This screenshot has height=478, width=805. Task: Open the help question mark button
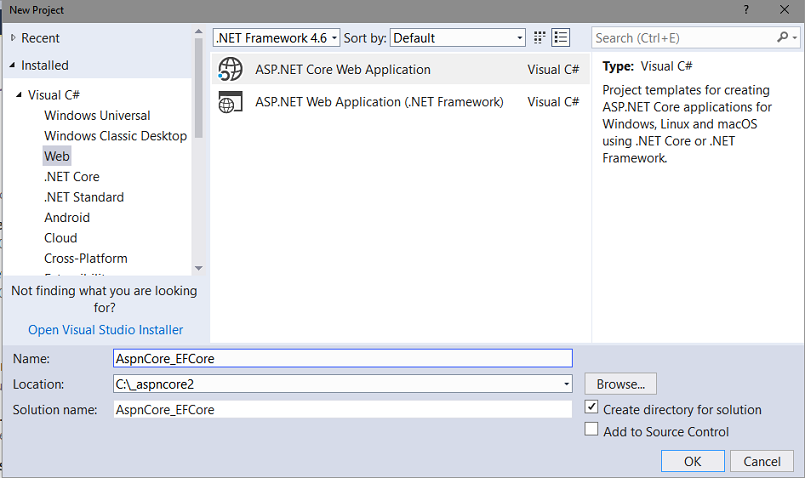click(746, 10)
